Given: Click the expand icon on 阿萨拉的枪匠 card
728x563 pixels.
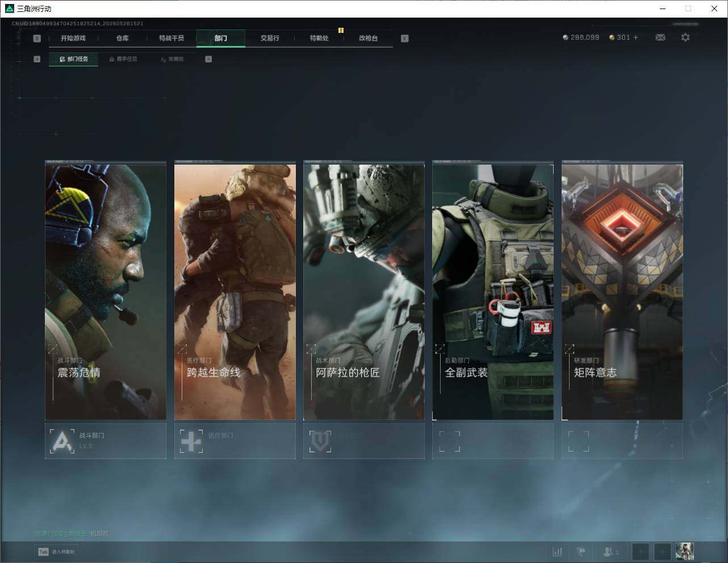Looking at the screenshot, I should point(311,349).
